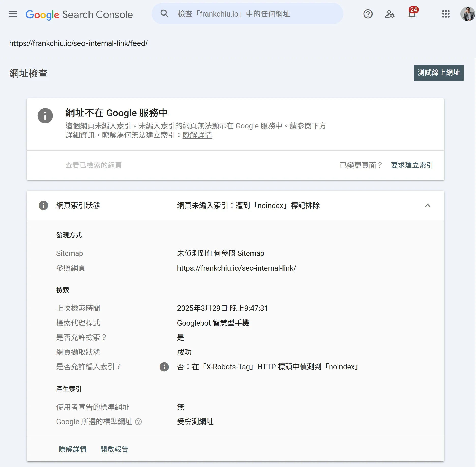The width and height of the screenshot is (476, 467).
Task: Click the search magnifier icon
Action: (x=165, y=14)
